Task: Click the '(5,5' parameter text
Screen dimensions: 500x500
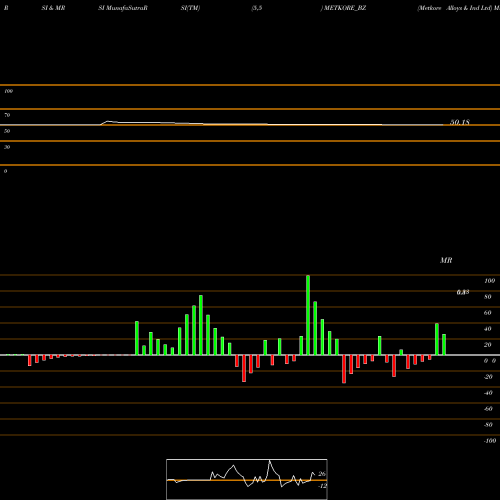Action: pyautogui.click(x=257, y=8)
